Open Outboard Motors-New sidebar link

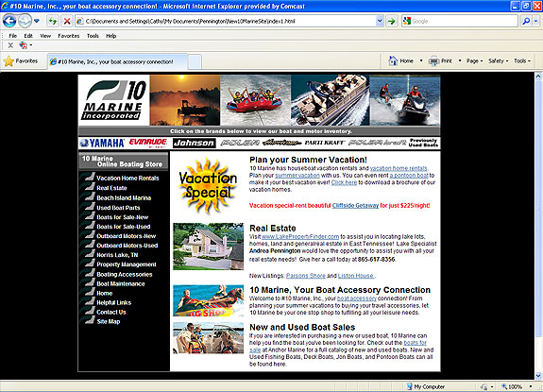coord(126,236)
